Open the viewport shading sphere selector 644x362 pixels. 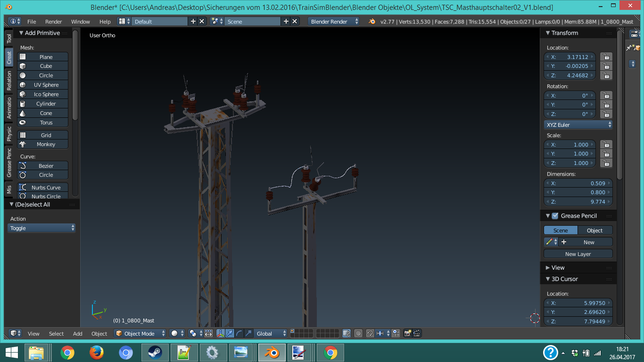click(177, 333)
